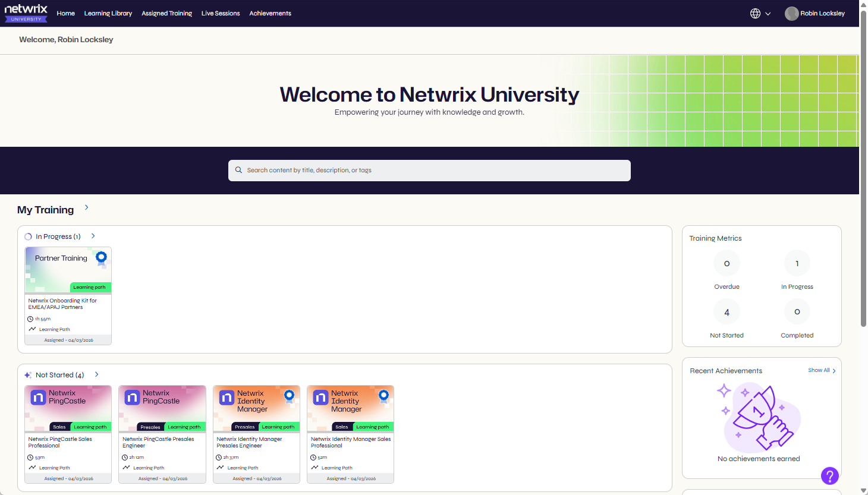The image size is (868, 495).
Task: Click Netwrix logo on Identity Manager Presales card
Action: 227,398
